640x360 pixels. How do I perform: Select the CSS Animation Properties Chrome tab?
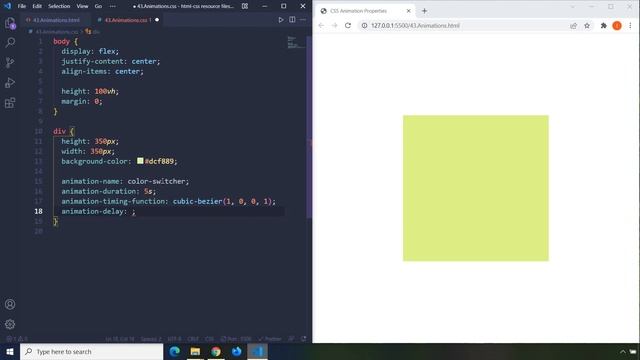click(365, 11)
